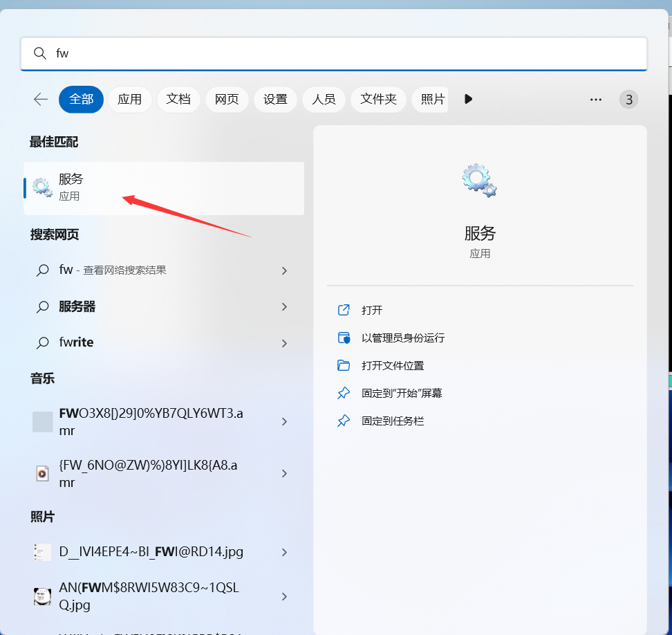Click the 服务 gear icon in best match

point(42,187)
